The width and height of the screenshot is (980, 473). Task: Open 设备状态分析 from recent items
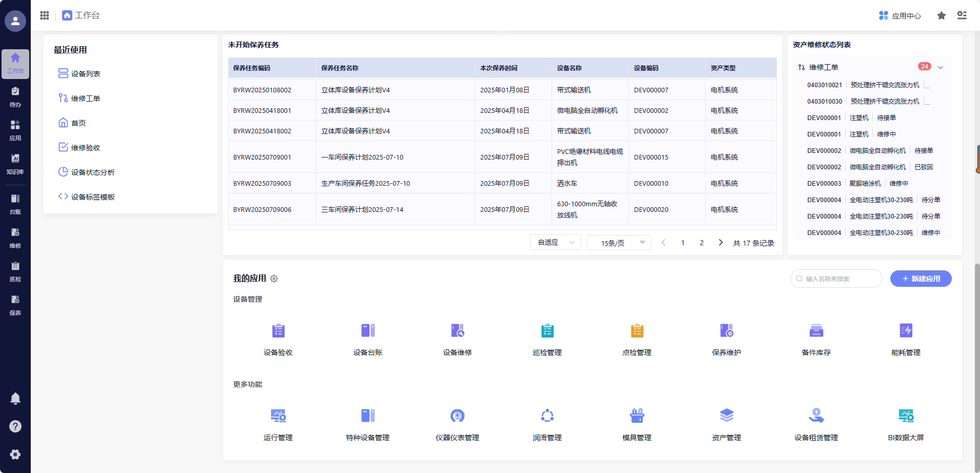93,172
